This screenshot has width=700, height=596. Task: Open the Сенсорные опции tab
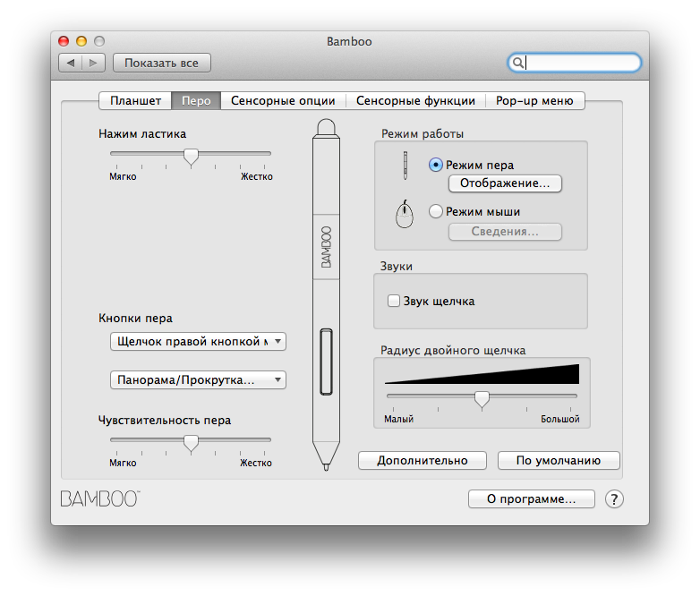[x=283, y=101]
